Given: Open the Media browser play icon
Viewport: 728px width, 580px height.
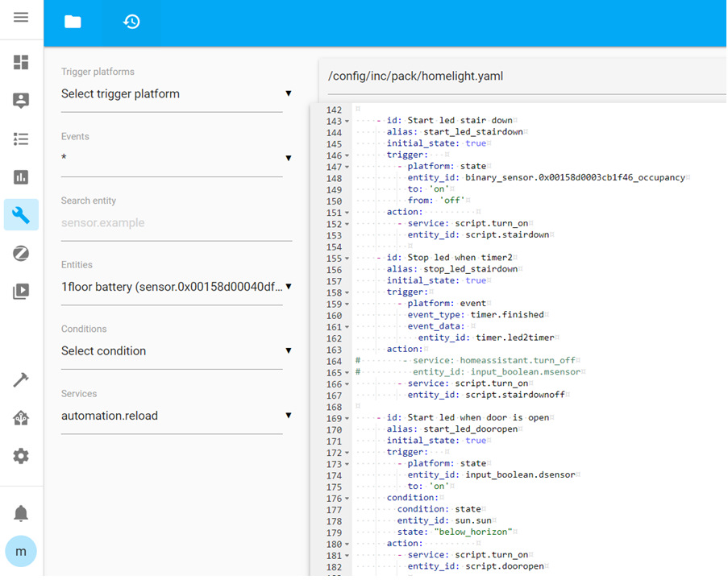Looking at the screenshot, I should click(21, 292).
